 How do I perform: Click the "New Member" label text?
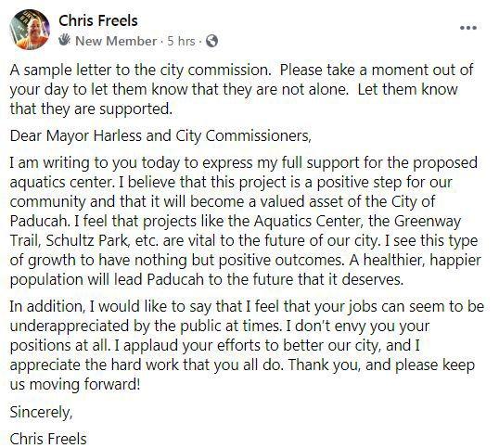point(116,41)
